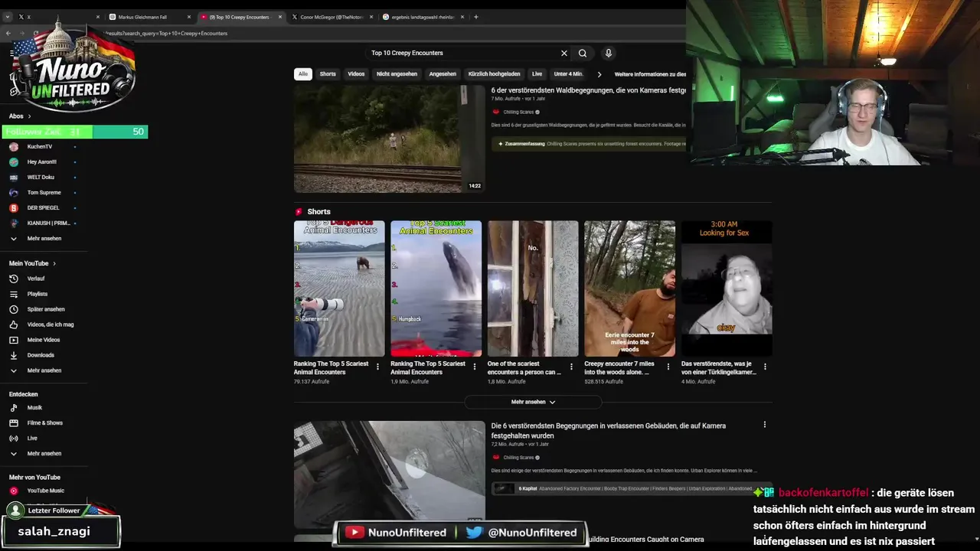Open YouTube Music icon in sidebar
This screenshot has height=551, width=980.
[13, 491]
